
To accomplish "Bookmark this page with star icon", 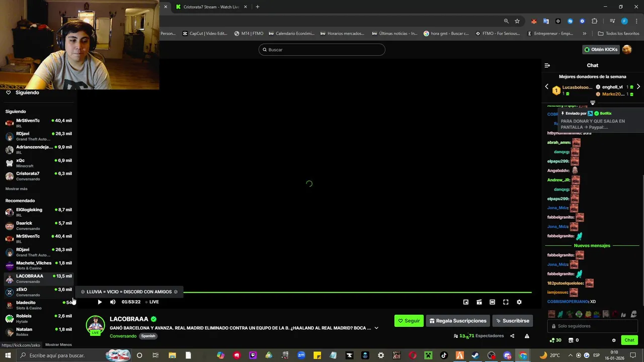I will [517, 21].
